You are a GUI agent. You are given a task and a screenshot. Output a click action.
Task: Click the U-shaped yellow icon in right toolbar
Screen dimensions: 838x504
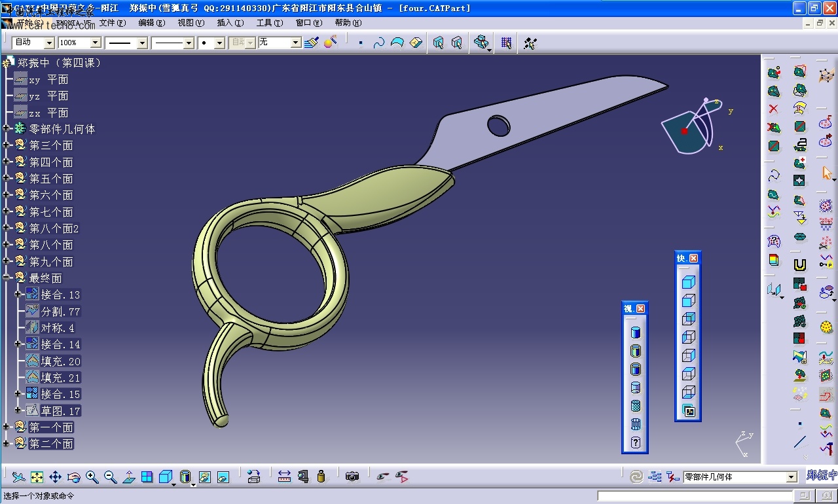(799, 265)
